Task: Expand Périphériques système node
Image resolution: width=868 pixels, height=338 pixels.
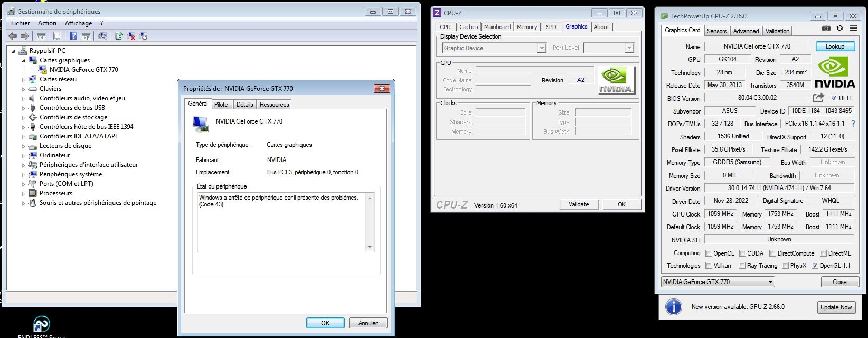Action: click(x=24, y=175)
